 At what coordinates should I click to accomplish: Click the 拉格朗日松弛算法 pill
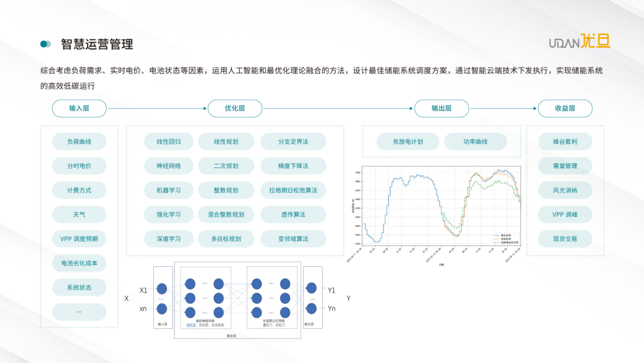293,190
